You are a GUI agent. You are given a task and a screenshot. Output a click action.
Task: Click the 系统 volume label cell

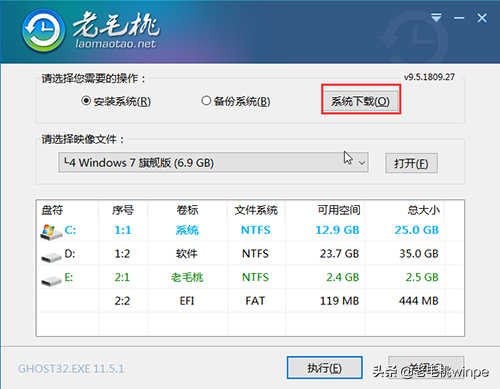click(187, 230)
